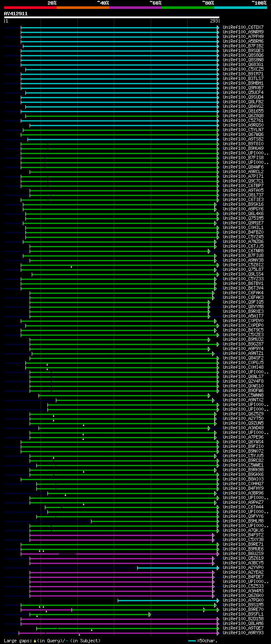The width and height of the screenshot is (271, 644).
Task: Open hit UniRef100_A7PFH9
Action: point(243,36)
